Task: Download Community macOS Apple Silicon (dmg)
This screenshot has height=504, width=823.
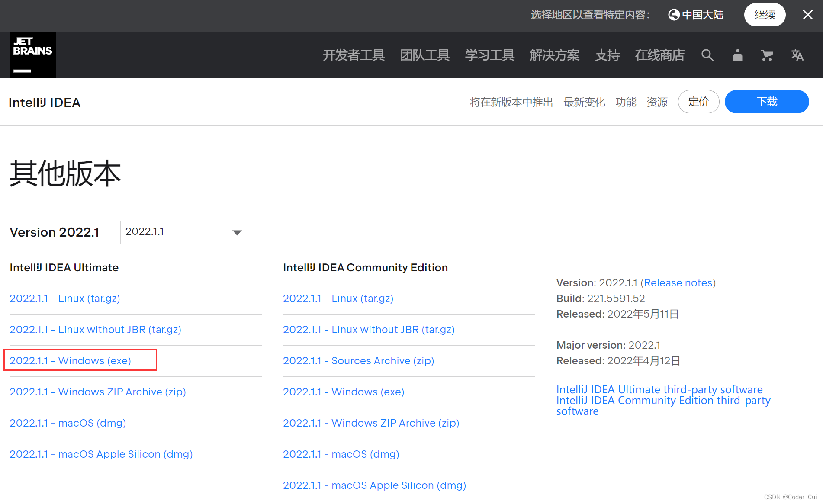Action: [374, 485]
